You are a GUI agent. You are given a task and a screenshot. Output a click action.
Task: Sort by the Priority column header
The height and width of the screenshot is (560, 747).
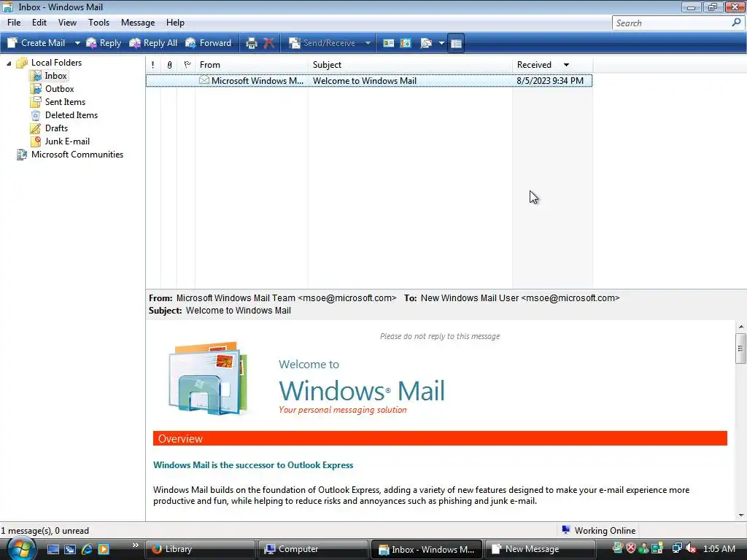153,65
